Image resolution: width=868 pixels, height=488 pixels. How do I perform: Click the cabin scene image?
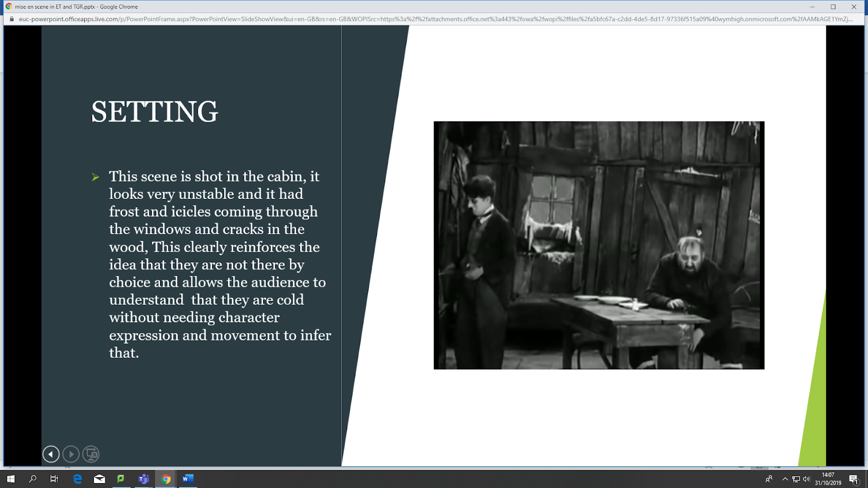point(599,245)
